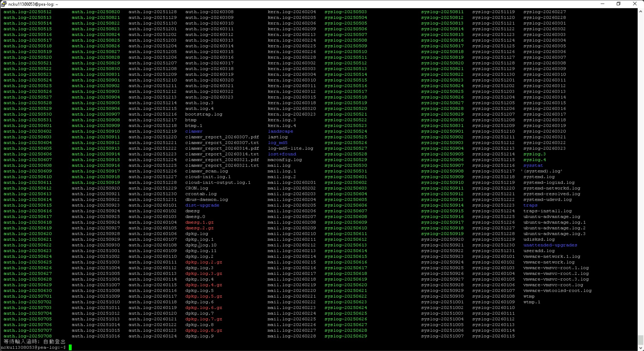Click syslog-20260227 file name

(x=545, y=12)
